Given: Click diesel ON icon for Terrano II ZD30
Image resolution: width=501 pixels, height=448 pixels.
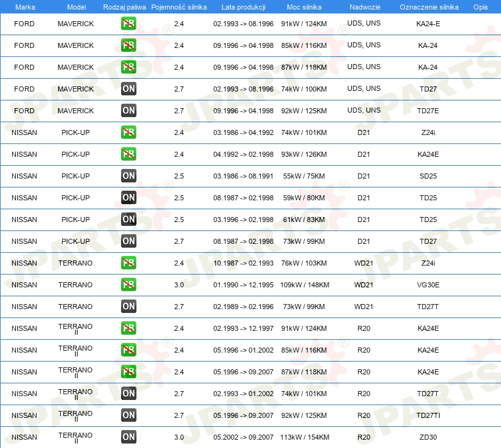Looking at the screenshot, I should (128, 437).
